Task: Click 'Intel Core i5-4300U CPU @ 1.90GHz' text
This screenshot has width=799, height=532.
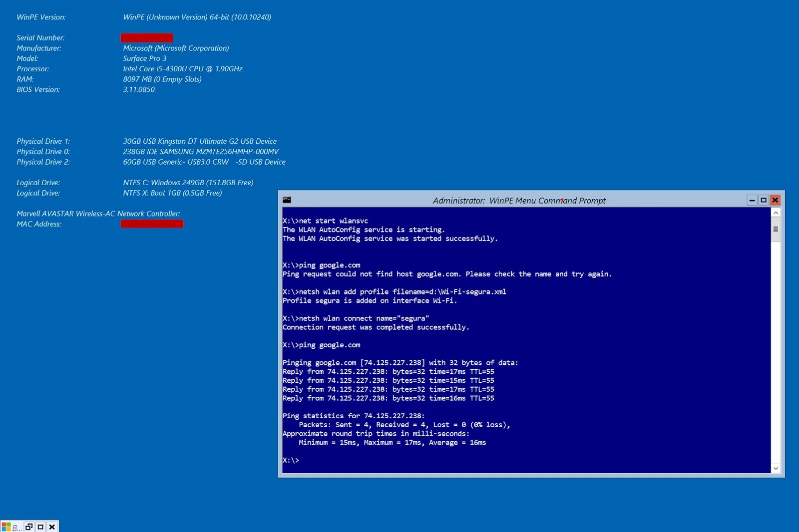Action: pyautogui.click(x=183, y=69)
